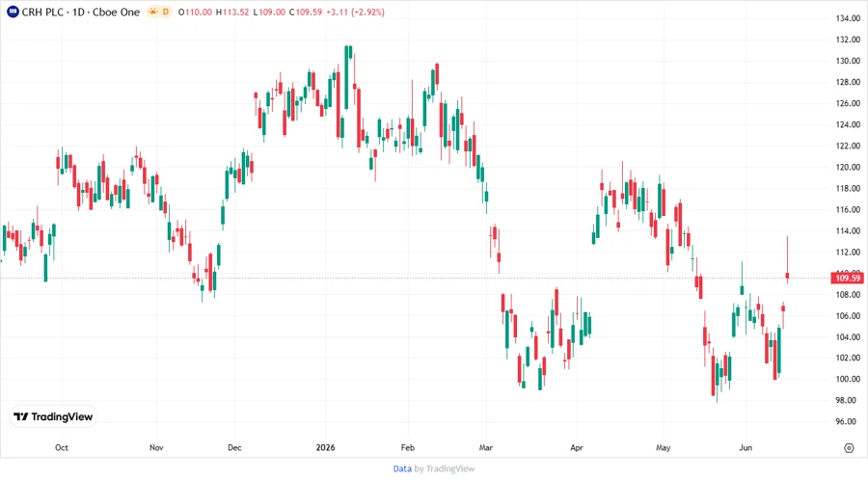The height and width of the screenshot is (480, 868).
Task: Click the 96.00 price scale label
Action: 848,421
